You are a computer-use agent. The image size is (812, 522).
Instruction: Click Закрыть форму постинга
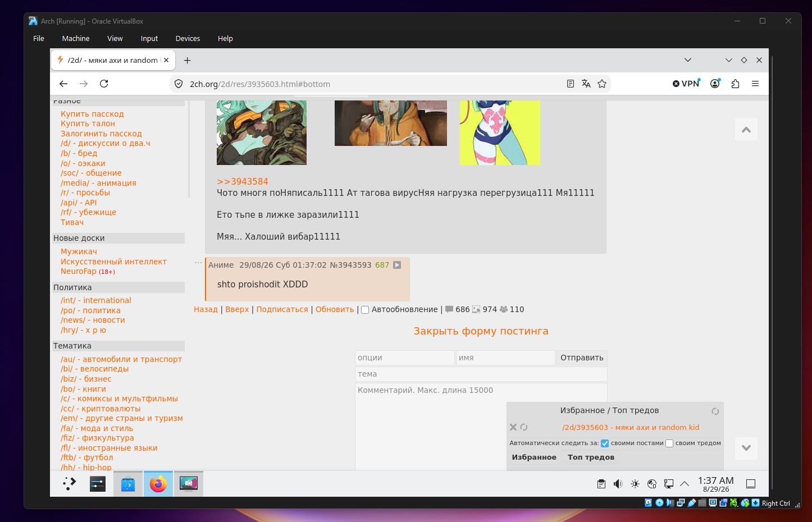(481, 331)
